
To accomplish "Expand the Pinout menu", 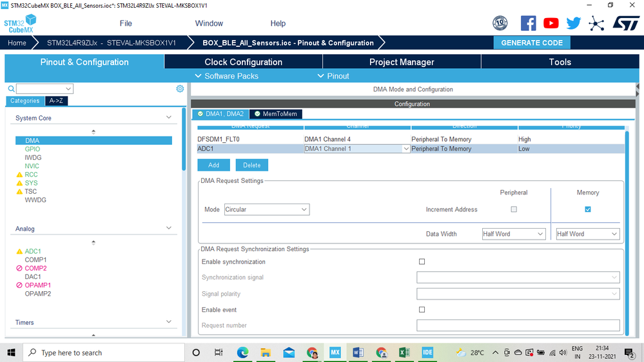I will pyautogui.click(x=333, y=76).
